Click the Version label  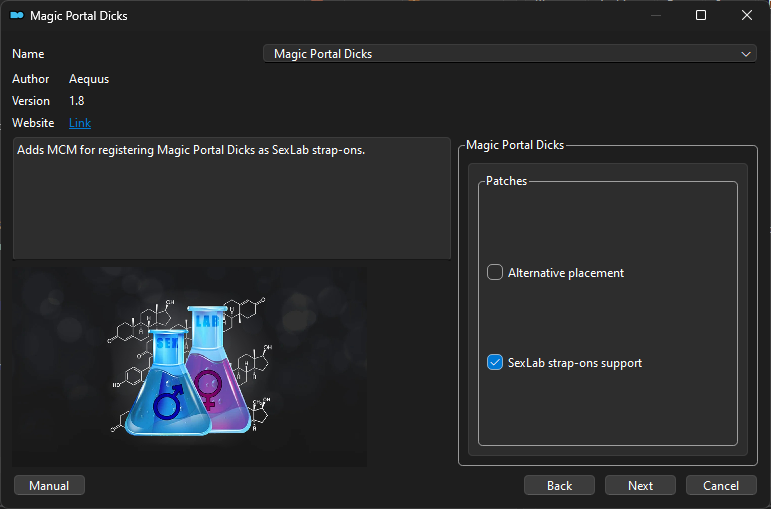point(31,101)
